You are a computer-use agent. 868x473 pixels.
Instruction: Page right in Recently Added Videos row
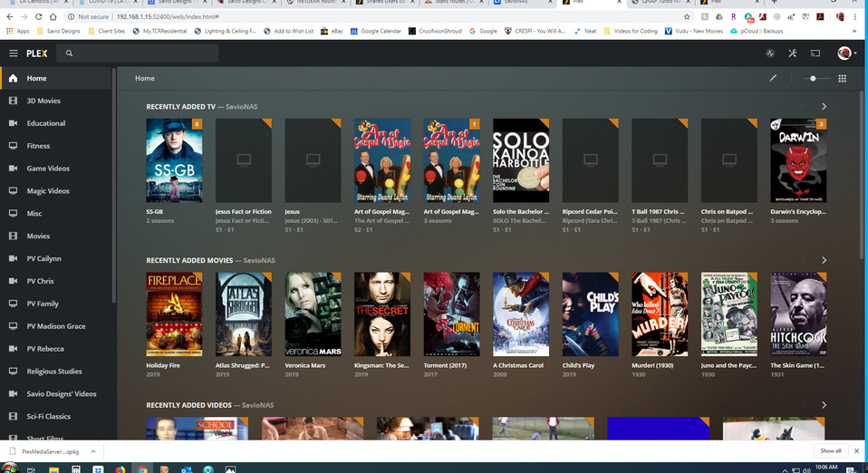click(x=824, y=405)
